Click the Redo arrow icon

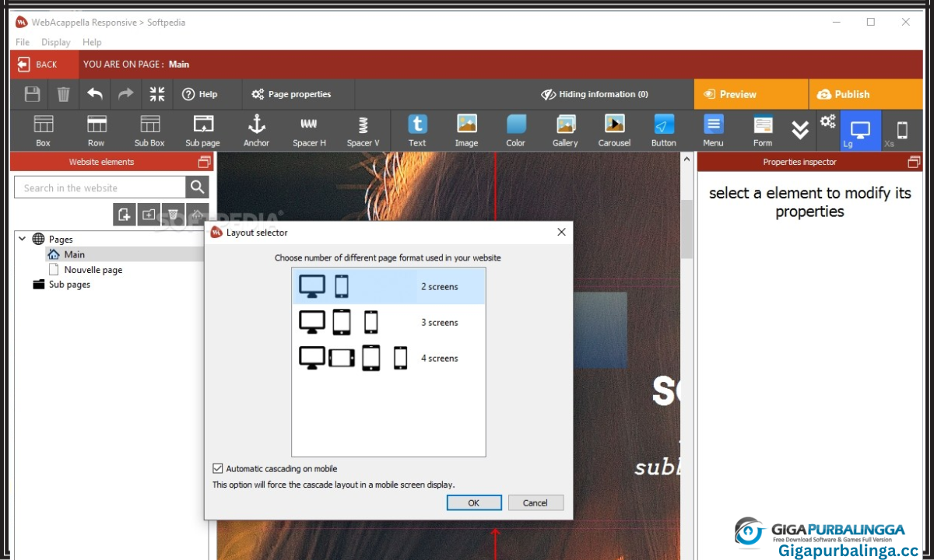(x=126, y=94)
